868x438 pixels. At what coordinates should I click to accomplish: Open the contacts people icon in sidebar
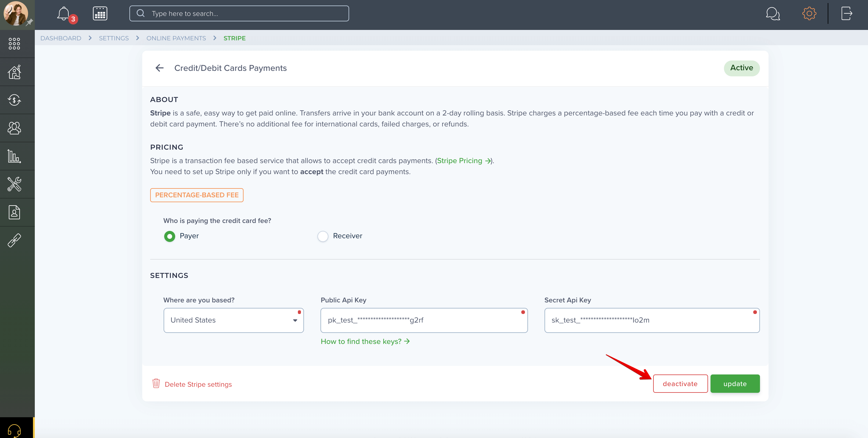[14, 128]
